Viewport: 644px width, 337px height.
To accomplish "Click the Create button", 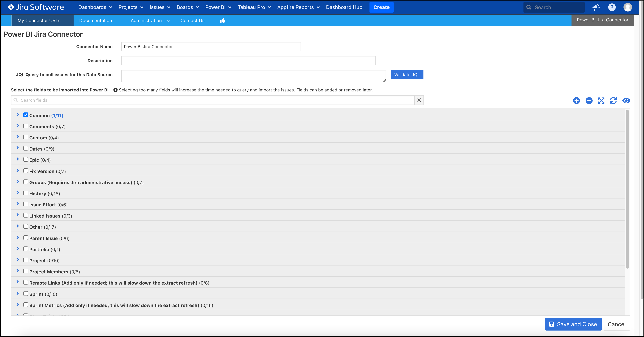I will pyautogui.click(x=381, y=7).
